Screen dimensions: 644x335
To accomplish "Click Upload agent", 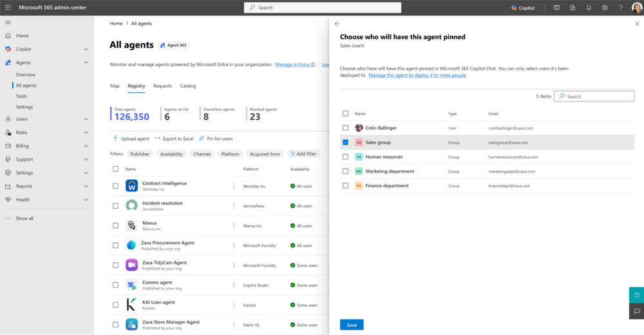I will (x=131, y=139).
